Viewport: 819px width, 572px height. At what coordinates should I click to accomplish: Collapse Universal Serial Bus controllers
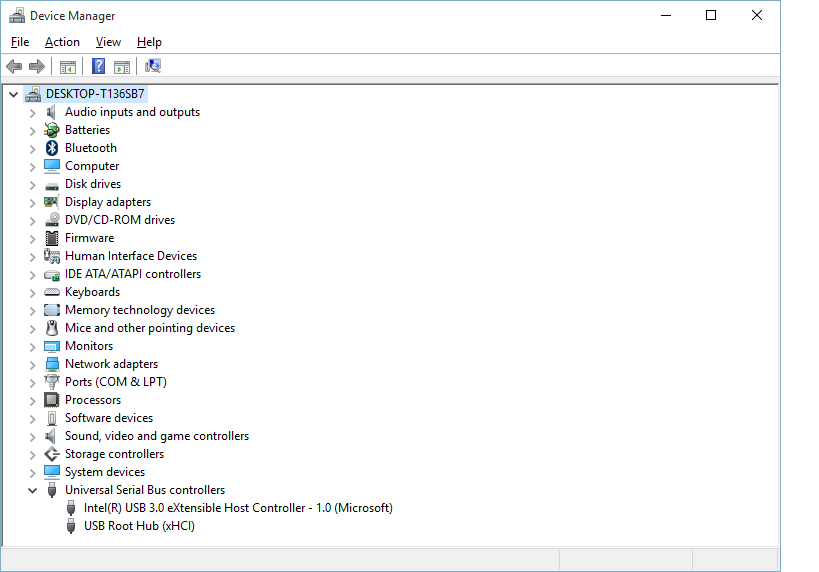coord(32,491)
